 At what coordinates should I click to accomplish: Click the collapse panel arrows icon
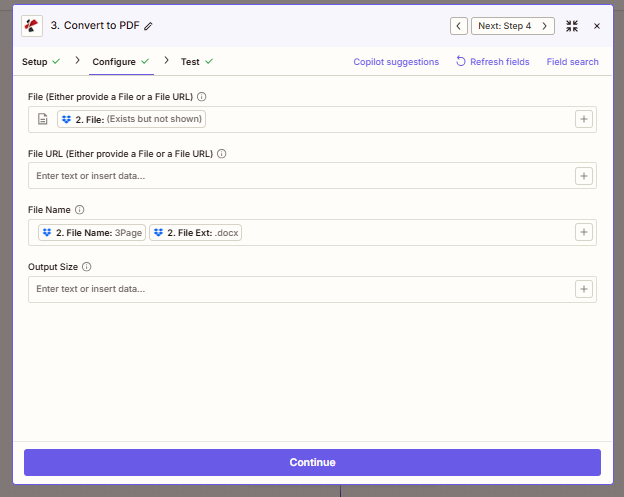click(x=572, y=26)
